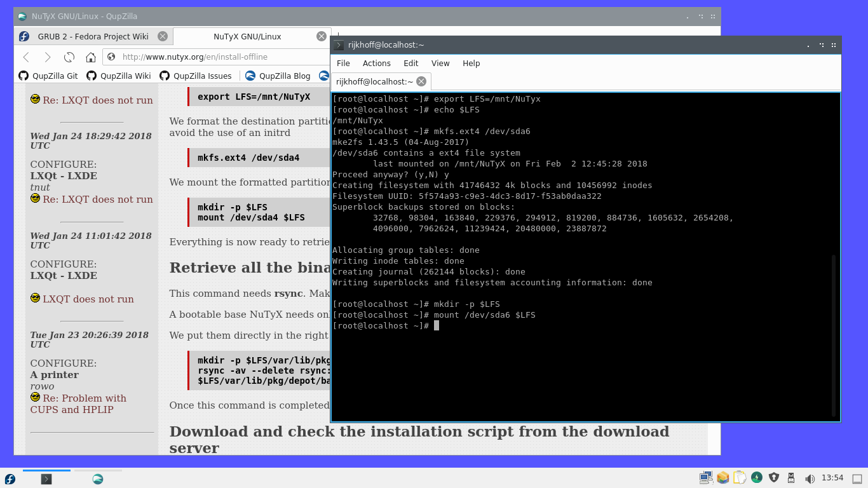
Task: Click the clock showing 13:54
Action: point(832,478)
